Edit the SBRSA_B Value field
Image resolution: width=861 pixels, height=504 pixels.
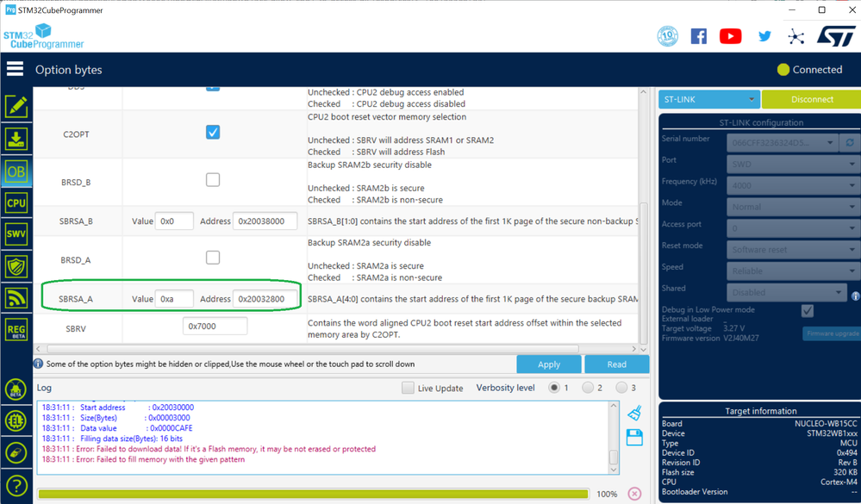(x=174, y=221)
